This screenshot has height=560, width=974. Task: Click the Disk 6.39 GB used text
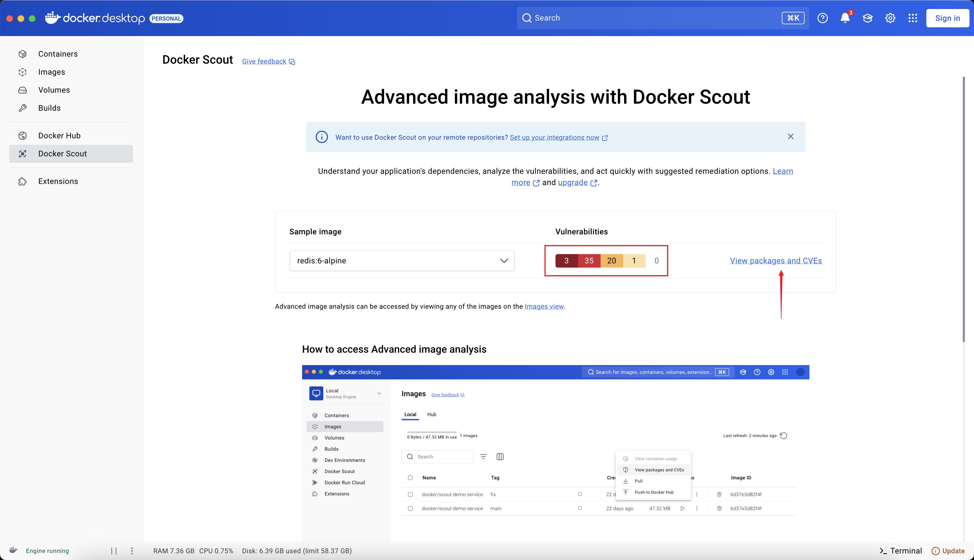pos(296,551)
